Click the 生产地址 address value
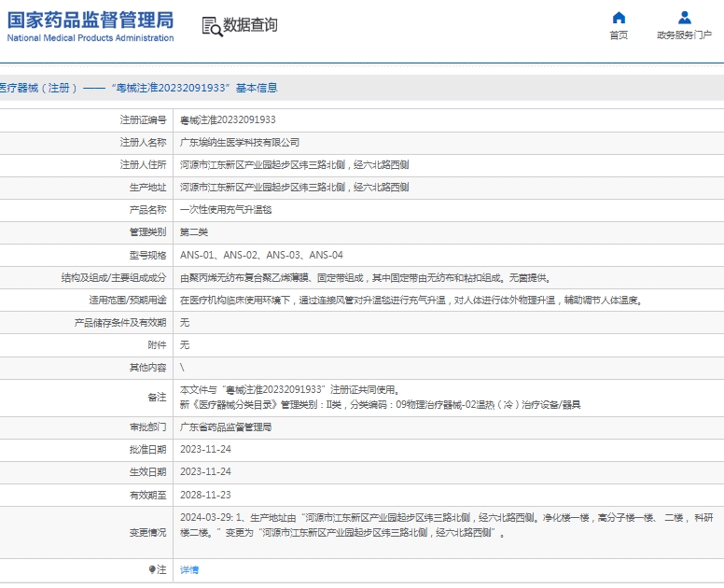Image resolution: width=724 pixels, height=588 pixels. (295, 187)
